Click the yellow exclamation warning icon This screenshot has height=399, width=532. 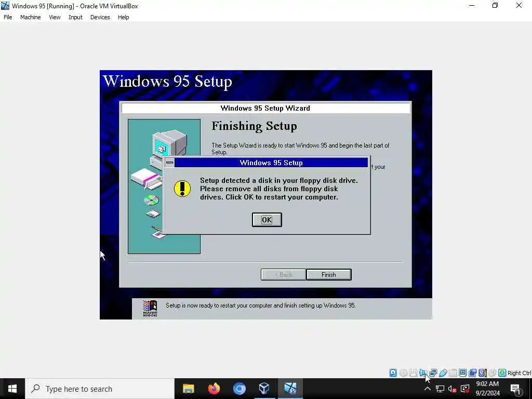pyautogui.click(x=182, y=188)
